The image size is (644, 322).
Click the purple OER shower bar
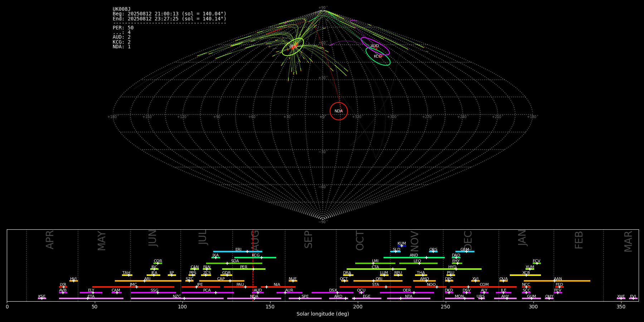point(407,293)
